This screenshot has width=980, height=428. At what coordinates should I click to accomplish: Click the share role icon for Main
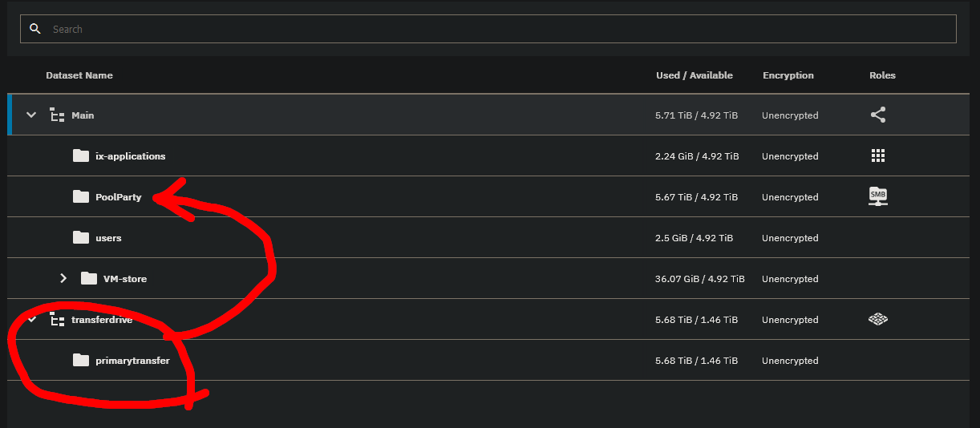(878, 115)
